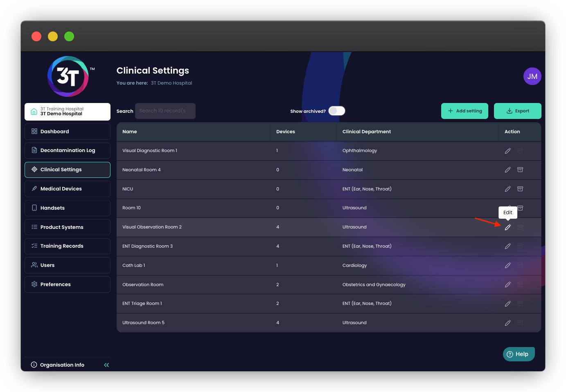Select ENT Diagnostic Room 3 name

[147, 246]
